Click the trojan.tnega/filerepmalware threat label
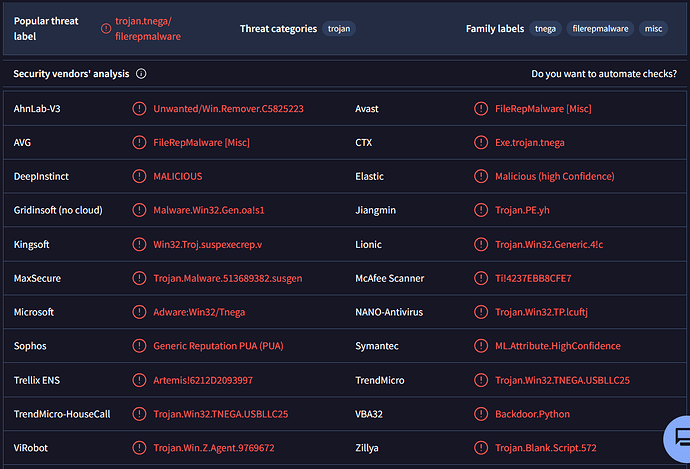 pyautogui.click(x=155, y=29)
